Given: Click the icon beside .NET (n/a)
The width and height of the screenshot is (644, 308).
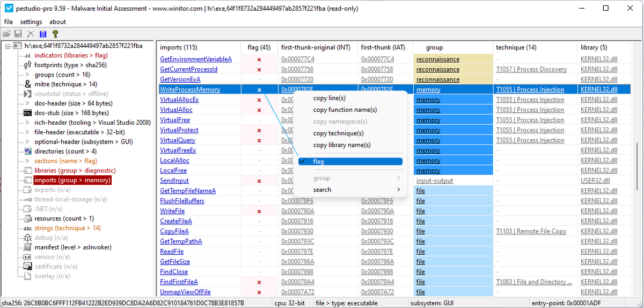Looking at the screenshot, I should click(x=28, y=209).
